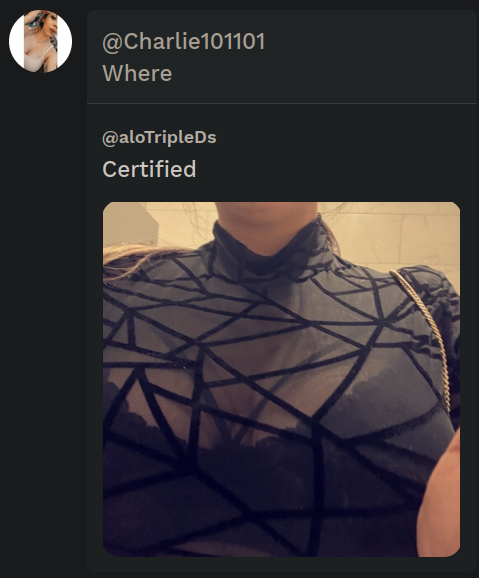This screenshot has width=479, height=578.
Task: Click empty space right of @Charlie101101
Action: (x=369, y=41)
